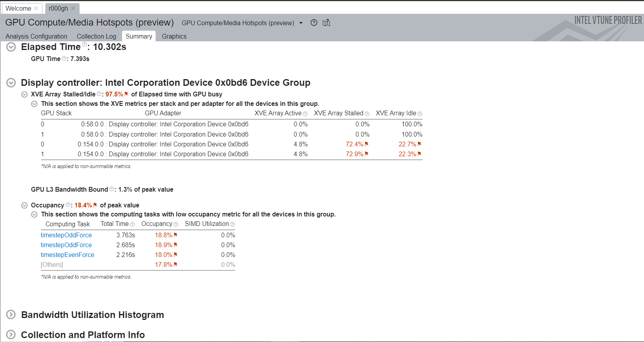
Task: Click the help question mark icon in header
Action: pyautogui.click(x=314, y=23)
